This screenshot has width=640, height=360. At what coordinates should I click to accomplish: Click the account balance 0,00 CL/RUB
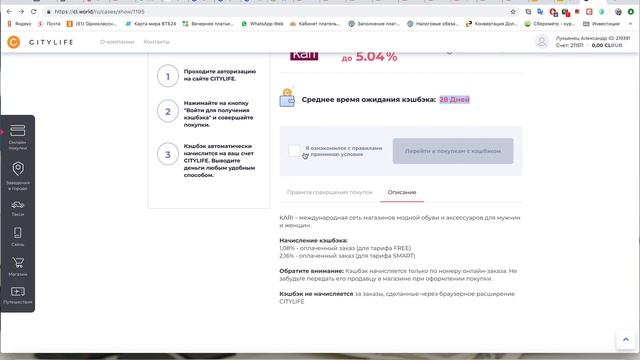(607, 45)
